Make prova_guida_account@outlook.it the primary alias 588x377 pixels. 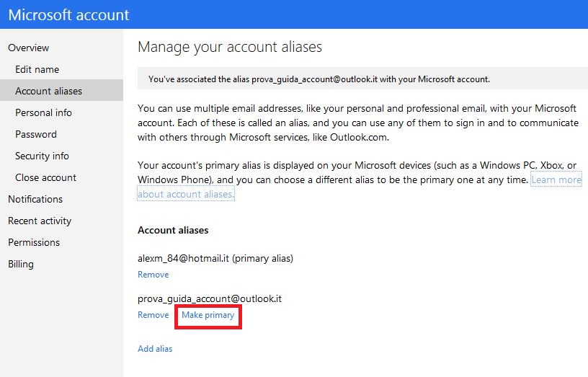pos(208,315)
